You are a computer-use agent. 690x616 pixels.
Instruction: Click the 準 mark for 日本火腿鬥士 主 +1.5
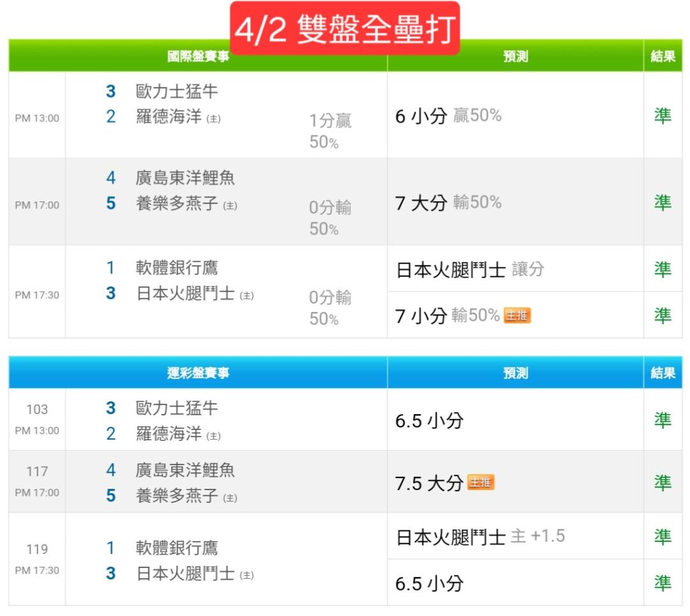pyautogui.click(x=663, y=537)
